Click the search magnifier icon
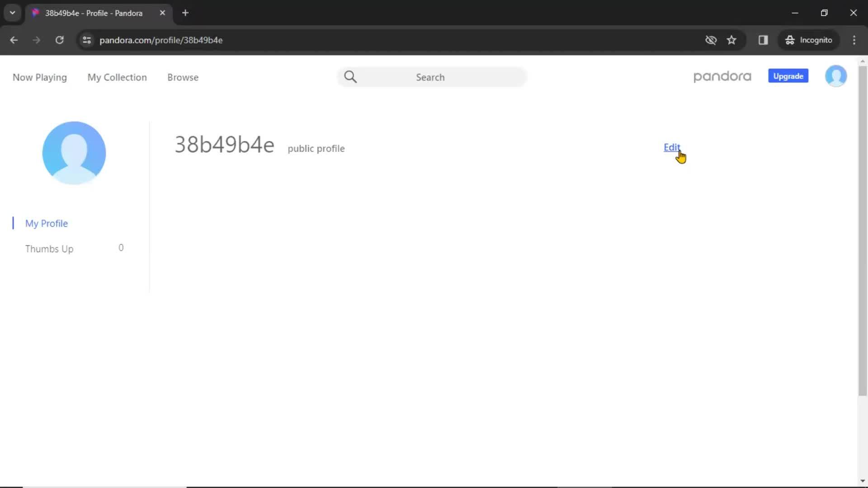Viewport: 868px width, 488px height. pos(351,77)
